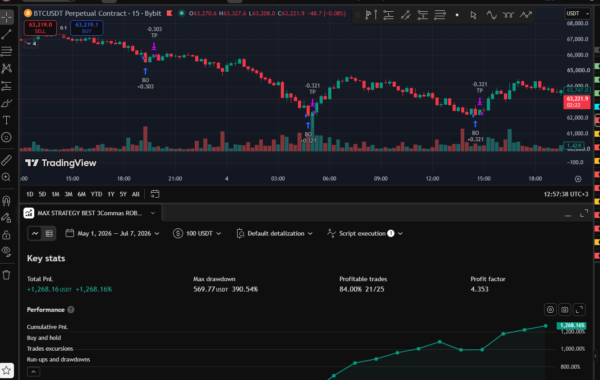Screen dimensions: 600x380
Task: Toggle the Trades excursions series
Action: (50, 349)
